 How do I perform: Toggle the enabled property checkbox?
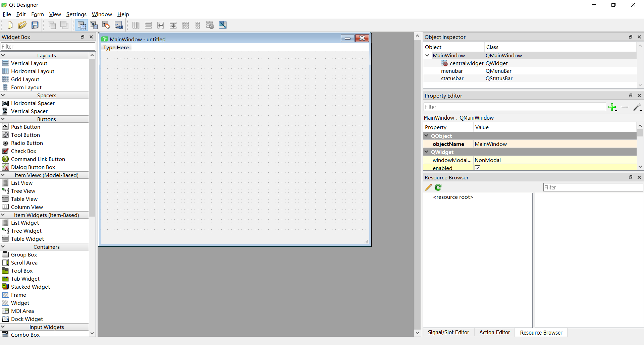[x=477, y=168]
